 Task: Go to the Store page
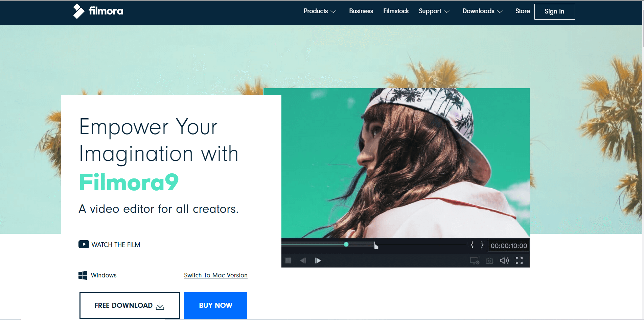[x=523, y=11]
